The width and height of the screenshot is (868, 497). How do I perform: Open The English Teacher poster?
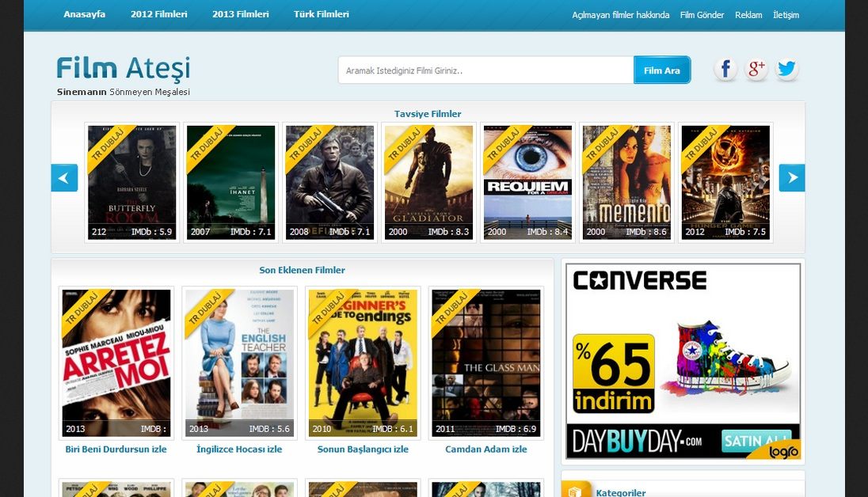(240, 363)
